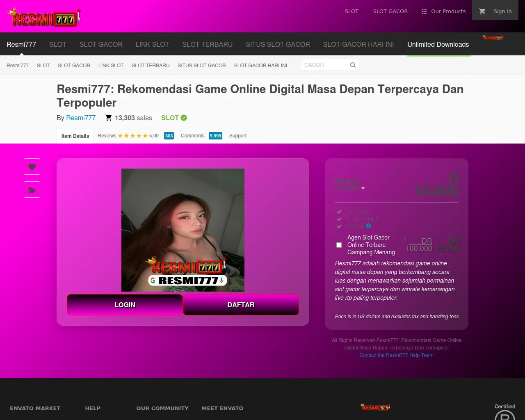
Task: Open SLOT GACOR in the dark navigation bar
Action: (x=101, y=44)
